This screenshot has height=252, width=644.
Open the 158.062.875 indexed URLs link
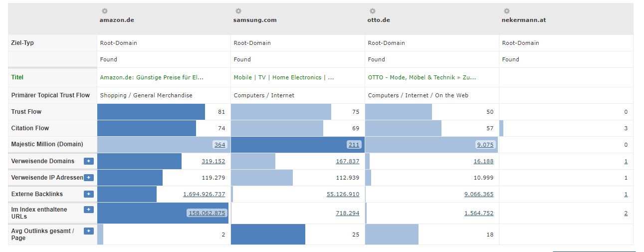point(207,213)
